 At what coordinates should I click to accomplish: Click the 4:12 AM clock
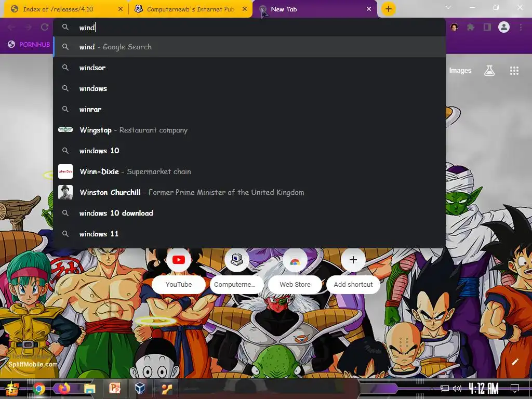click(484, 388)
